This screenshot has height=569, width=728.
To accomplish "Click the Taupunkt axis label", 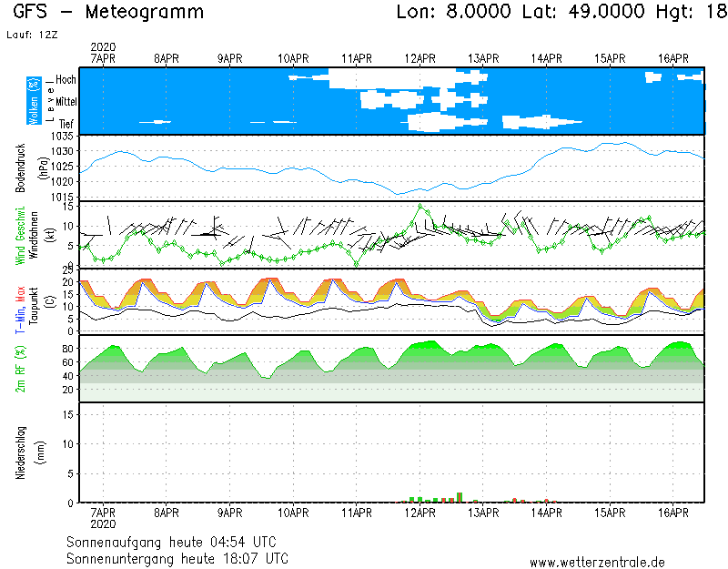I will tap(32, 300).
